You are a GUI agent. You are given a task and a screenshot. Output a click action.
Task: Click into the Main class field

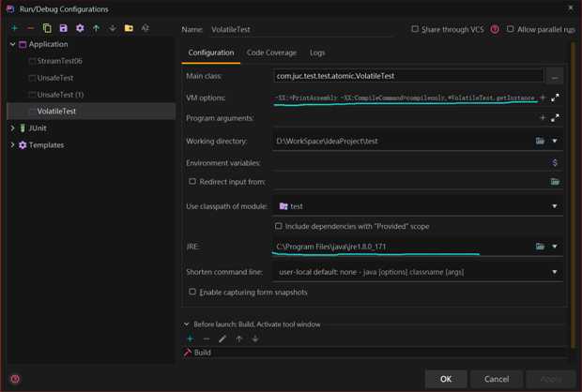408,76
